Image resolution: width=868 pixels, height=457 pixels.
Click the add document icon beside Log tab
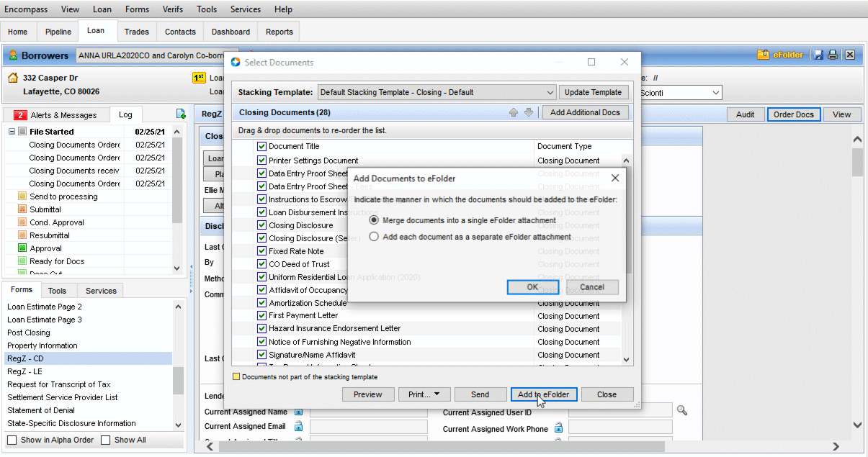point(181,114)
